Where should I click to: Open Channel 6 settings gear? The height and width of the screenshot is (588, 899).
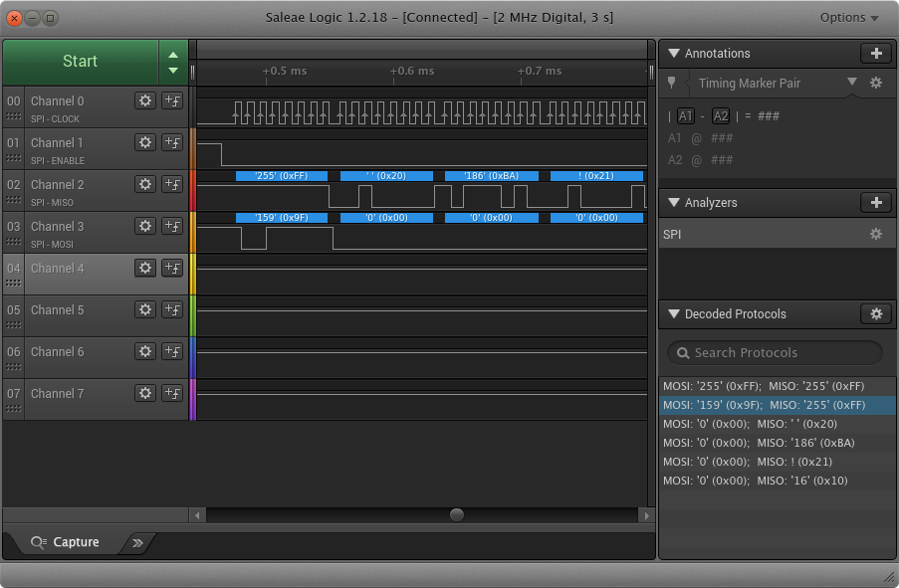pyautogui.click(x=145, y=352)
